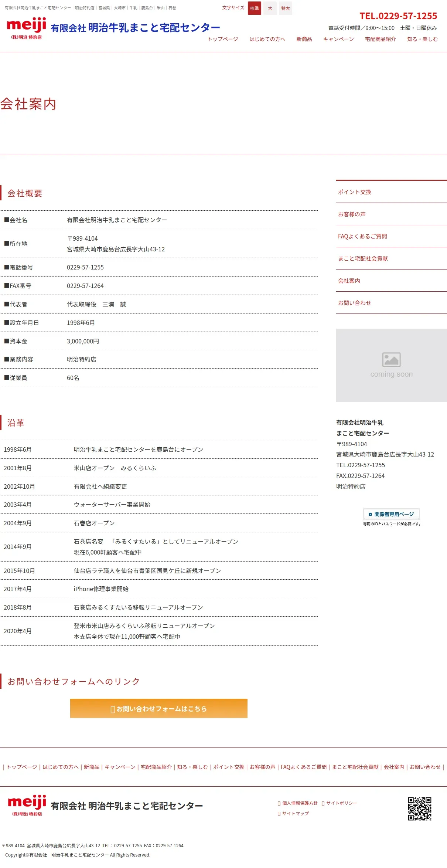Click the TEL.0229-57-1255 number in header
This screenshot has height=868, width=447.
[x=398, y=16]
